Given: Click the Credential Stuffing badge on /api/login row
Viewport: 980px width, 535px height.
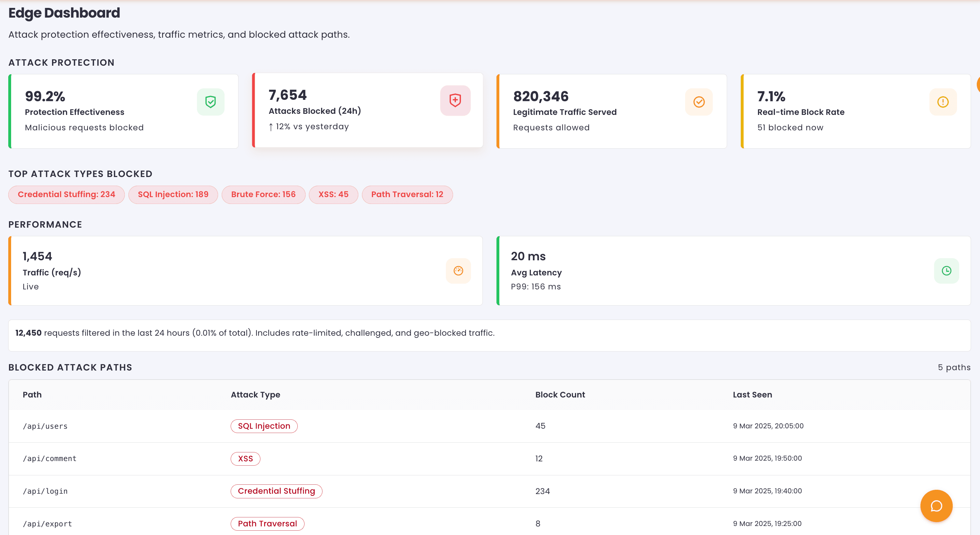Looking at the screenshot, I should pos(276,491).
